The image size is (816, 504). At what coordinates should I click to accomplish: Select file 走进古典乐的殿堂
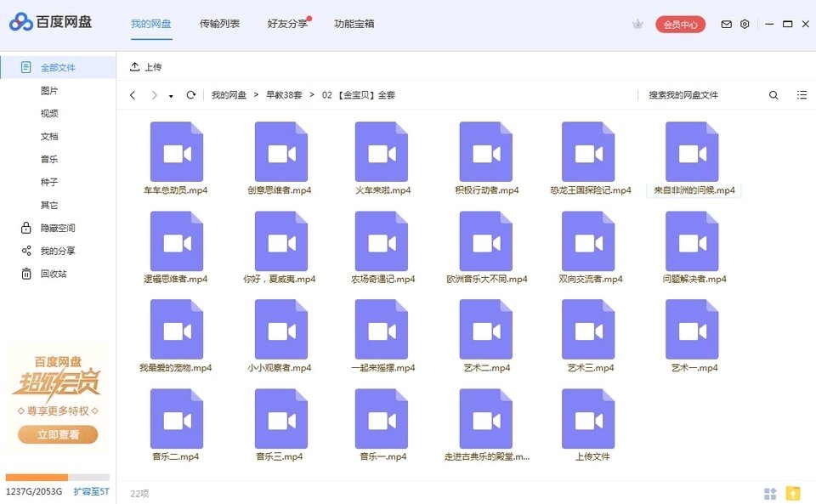[x=486, y=426]
